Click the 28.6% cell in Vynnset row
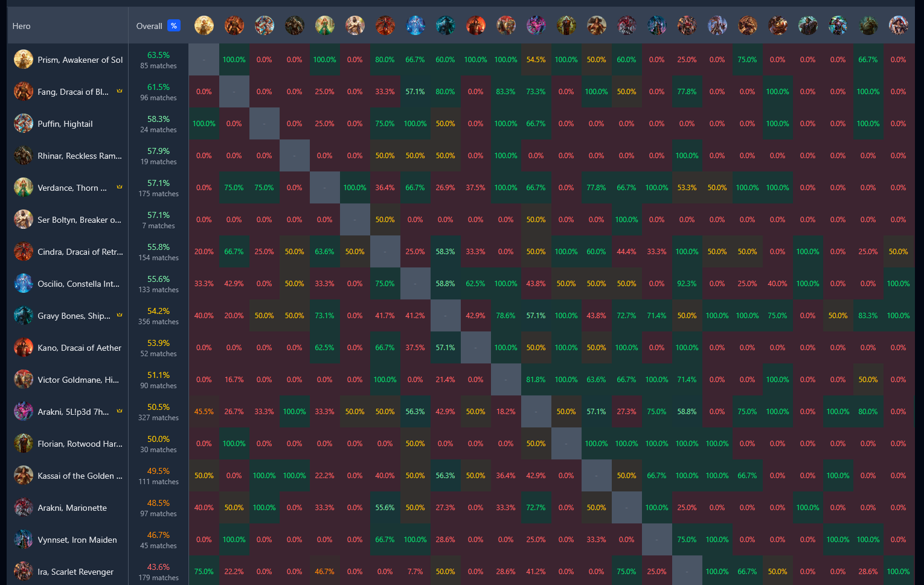 [x=446, y=540]
